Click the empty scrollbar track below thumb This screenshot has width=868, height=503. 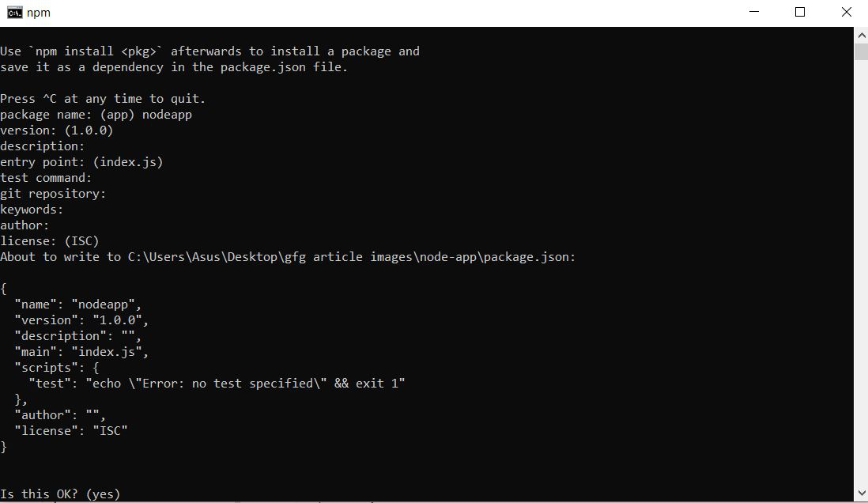coord(861,277)
